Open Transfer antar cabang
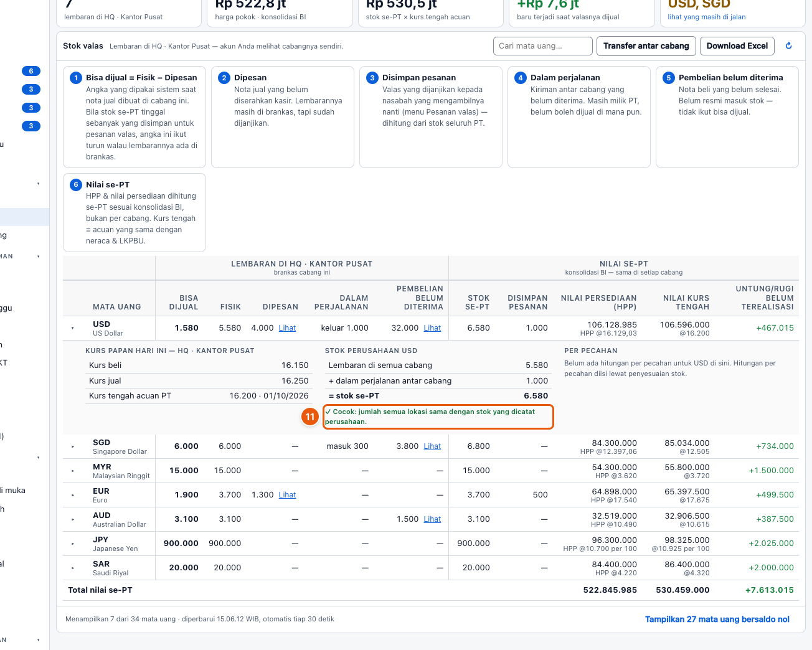This screenshot has width=812, height=650. 646,46
